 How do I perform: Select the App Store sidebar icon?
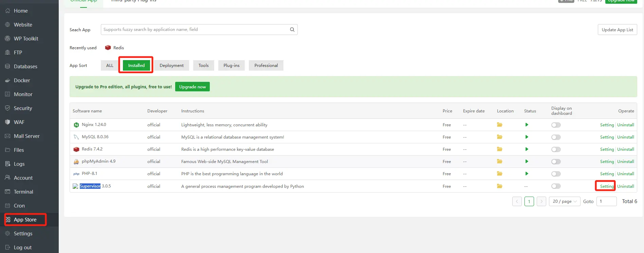pyautogui.click(x=7, y=220)
